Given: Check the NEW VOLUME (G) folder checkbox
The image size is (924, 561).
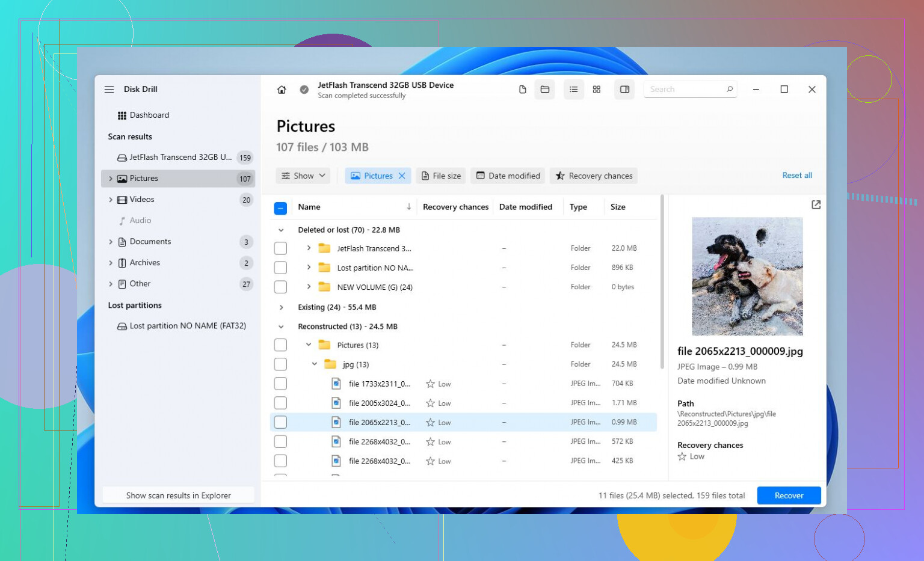Looking at the screenshot, I should 280,287.
